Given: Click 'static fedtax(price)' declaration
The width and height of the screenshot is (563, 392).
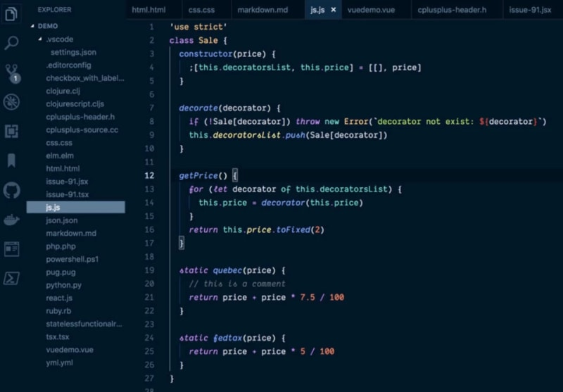Looking at the screenshot, I should pyautogui.click(x=227, y=338).
